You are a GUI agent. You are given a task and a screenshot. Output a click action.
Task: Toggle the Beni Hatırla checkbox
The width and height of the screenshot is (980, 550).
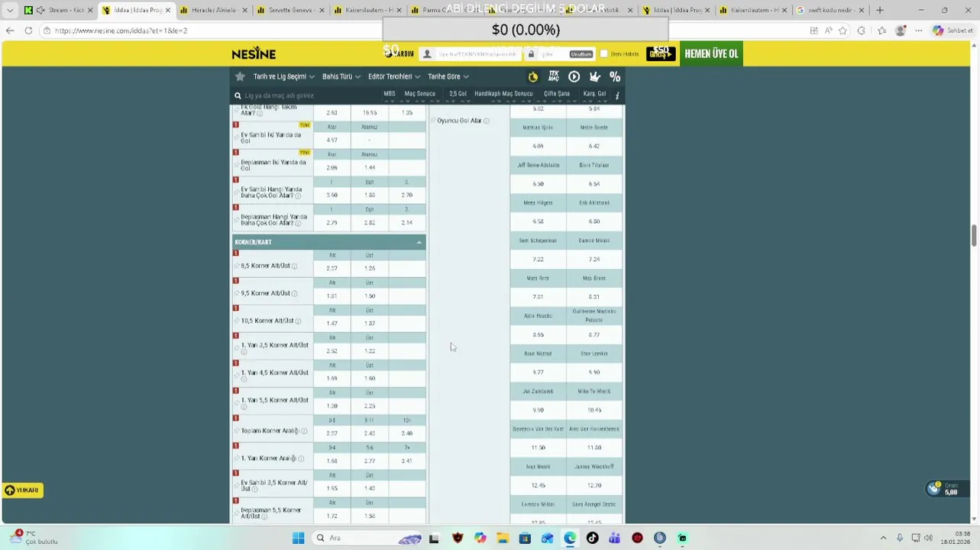(x=604, y=54)
